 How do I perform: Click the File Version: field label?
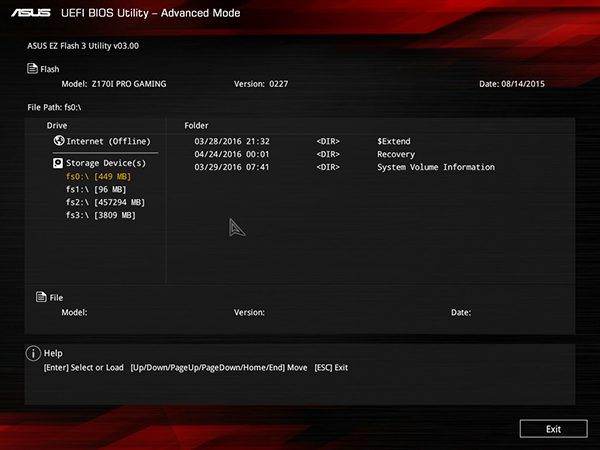(249, 313)
